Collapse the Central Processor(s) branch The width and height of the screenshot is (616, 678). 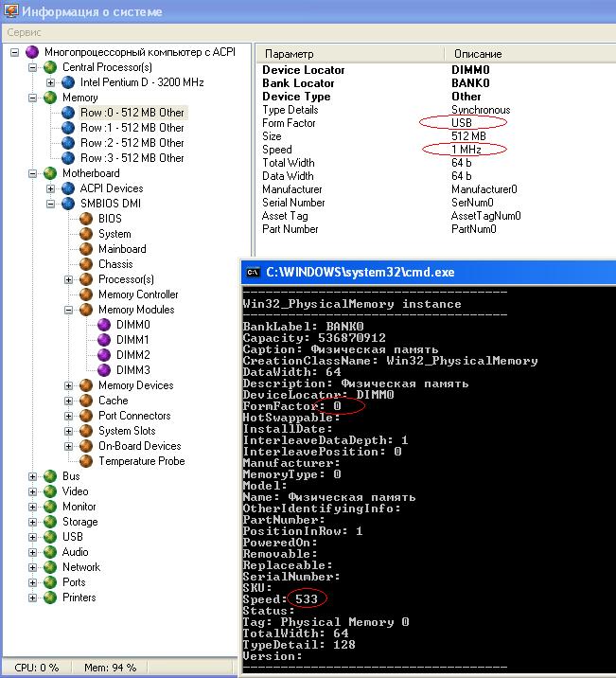click(x=32, y=67)
